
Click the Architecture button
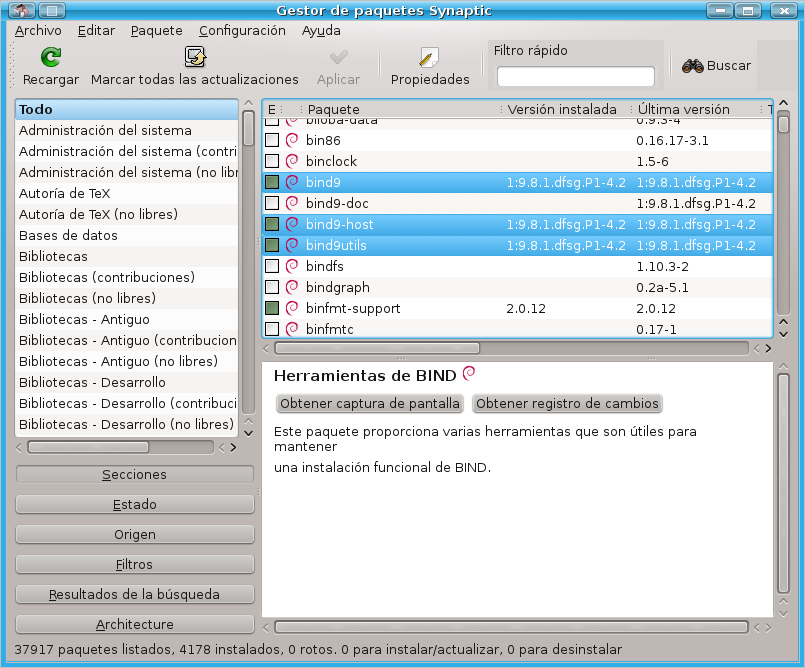pos(135,624)
